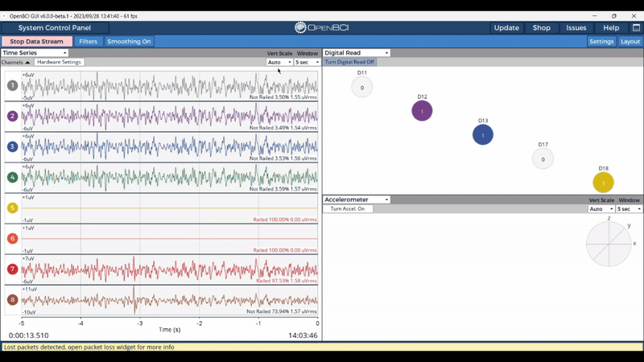644x362 pixels.
Task: Open Time Series Window 5 sec dropdown
Action: [308, 62]
